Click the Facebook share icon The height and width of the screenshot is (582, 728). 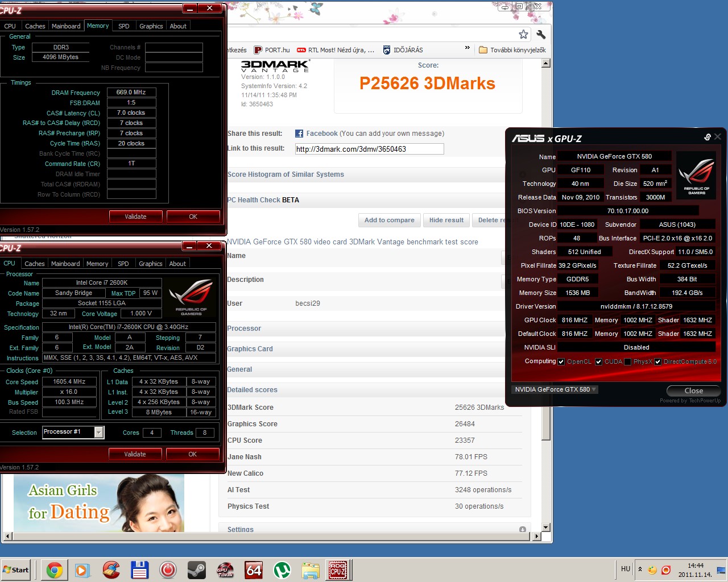(299, 134)
